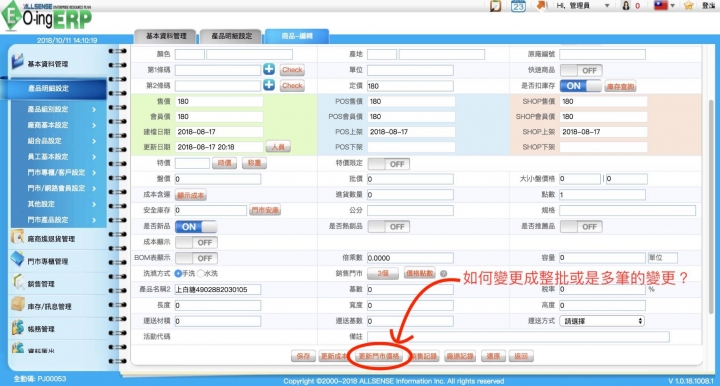Viewport: 720px width, 386px height.
Task: Open the calendar icon showing 23
Action: click(518, 6)
